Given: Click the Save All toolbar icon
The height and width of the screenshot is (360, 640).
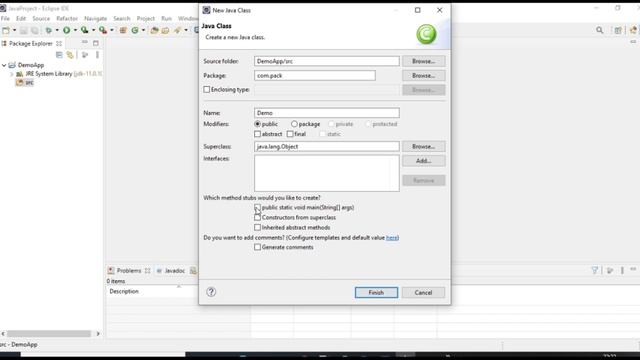Looking at the screenshot, I should [x=35, y=30].
